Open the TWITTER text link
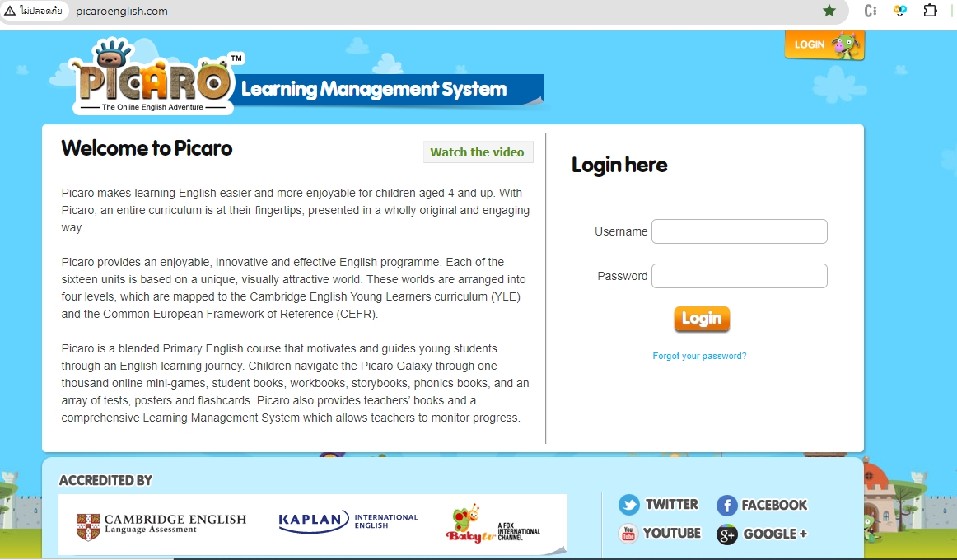 pos(671,505)
